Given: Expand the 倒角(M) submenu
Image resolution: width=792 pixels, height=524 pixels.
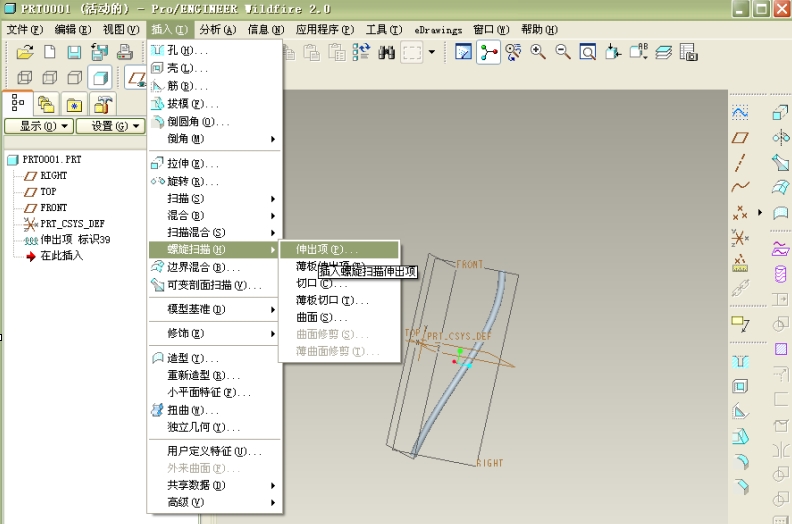Looking at the screenshot, I should (214, 138).
